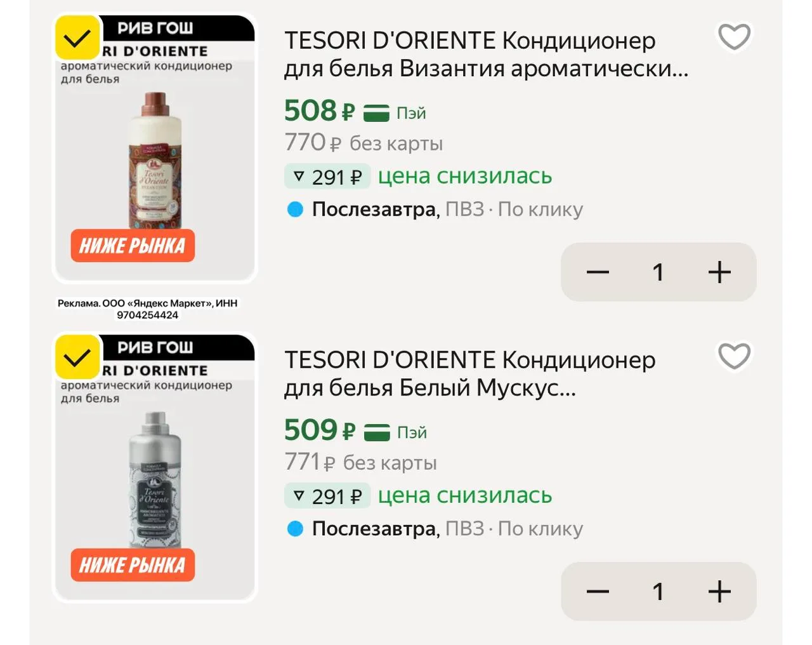Click Пэй card icon next to 508 ₽
Viewport: 812px width, 645px height.
tap(376, 114)
